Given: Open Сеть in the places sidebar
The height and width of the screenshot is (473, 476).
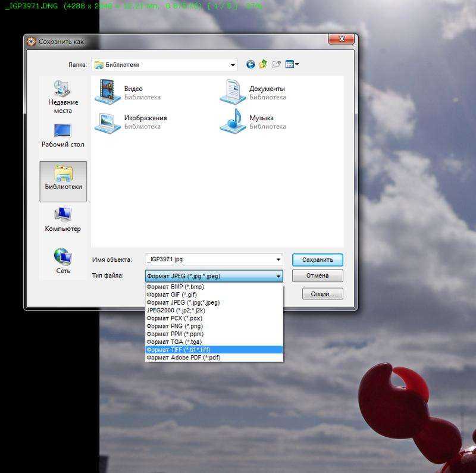Looking at the screenshot, I should tap(63, 261).
